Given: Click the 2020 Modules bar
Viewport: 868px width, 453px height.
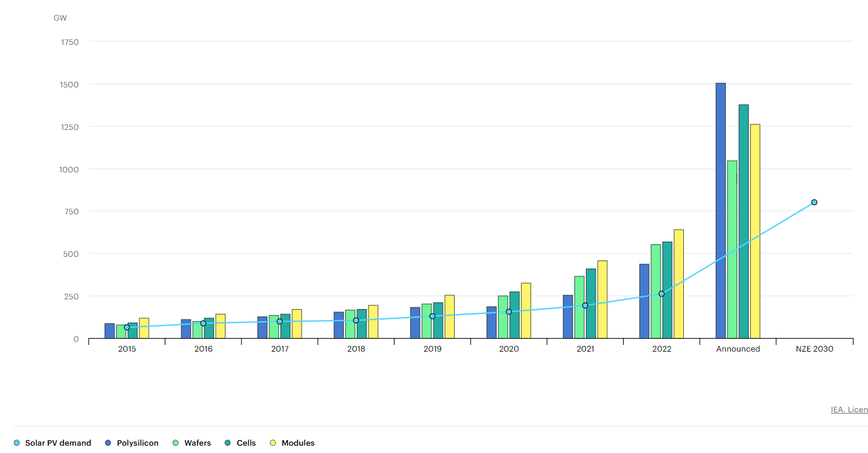Looking at the screenshot, I should click(x=526, y=311).
